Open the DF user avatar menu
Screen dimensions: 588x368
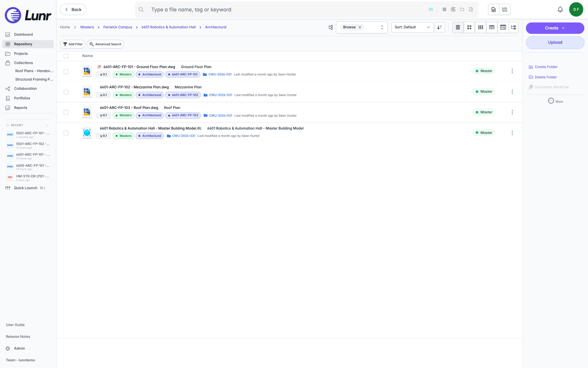tap(576, 10)
